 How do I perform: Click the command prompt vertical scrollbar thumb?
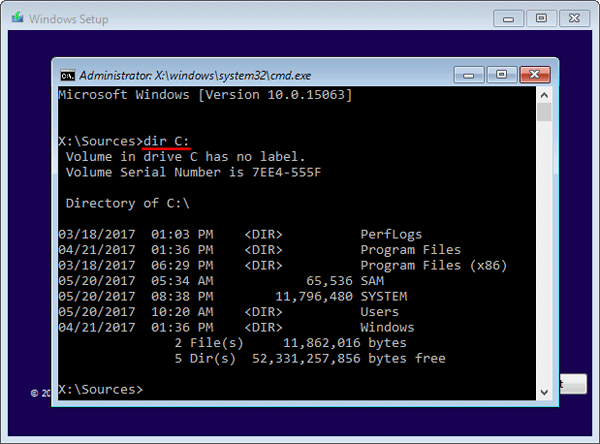[543, 113]
